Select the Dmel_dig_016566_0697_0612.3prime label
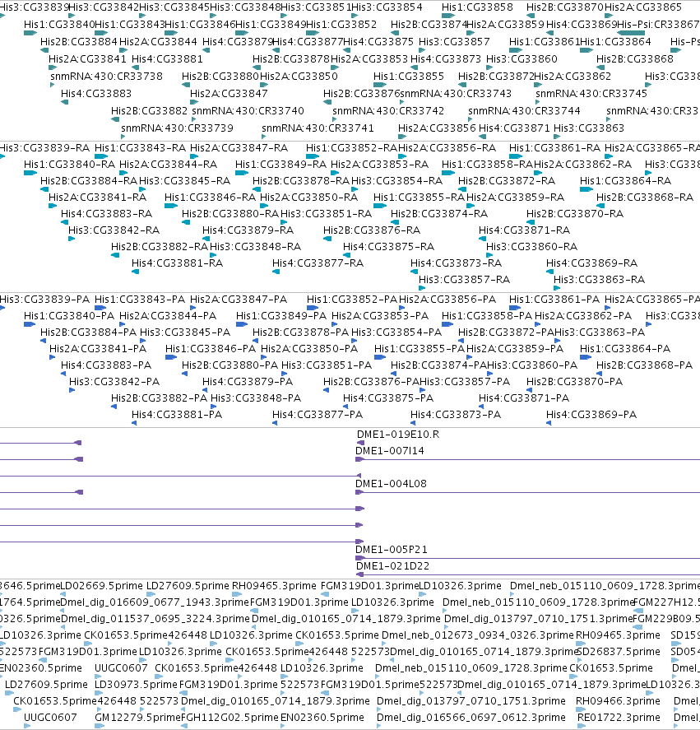 coord(471,718)
